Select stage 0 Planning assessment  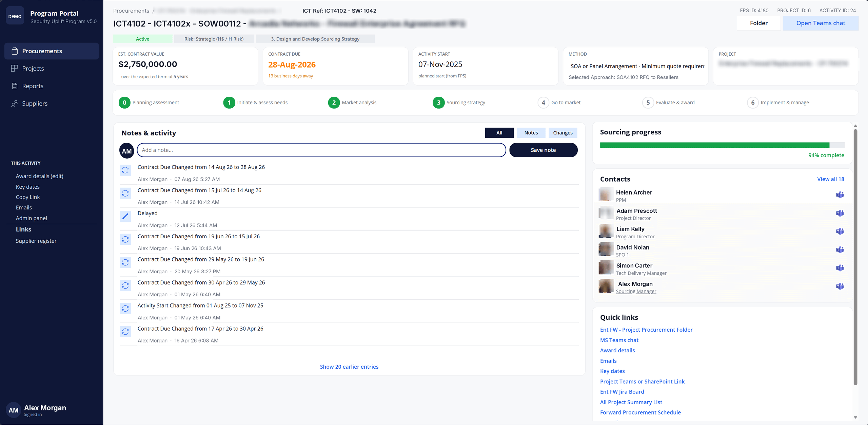click(149, 103)
